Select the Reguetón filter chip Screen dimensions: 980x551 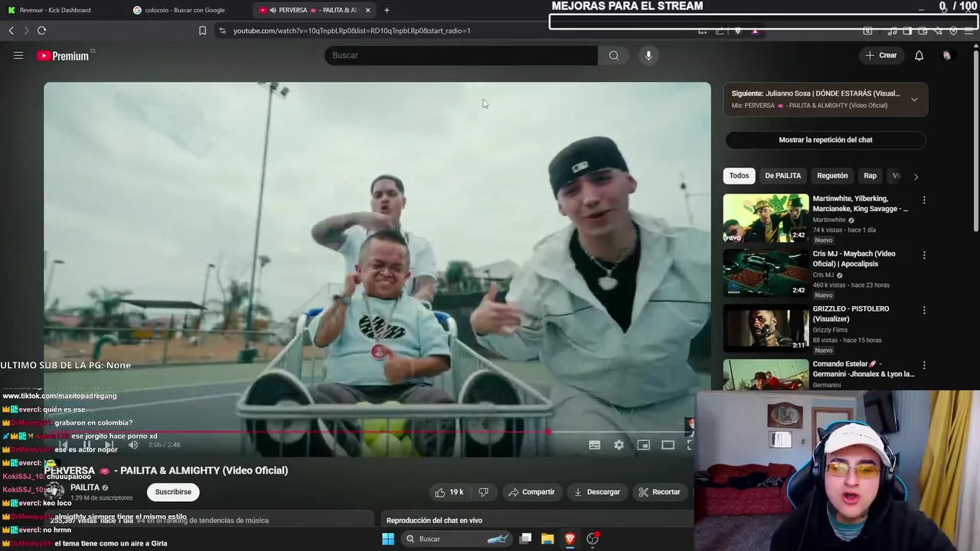click(832, 175)
